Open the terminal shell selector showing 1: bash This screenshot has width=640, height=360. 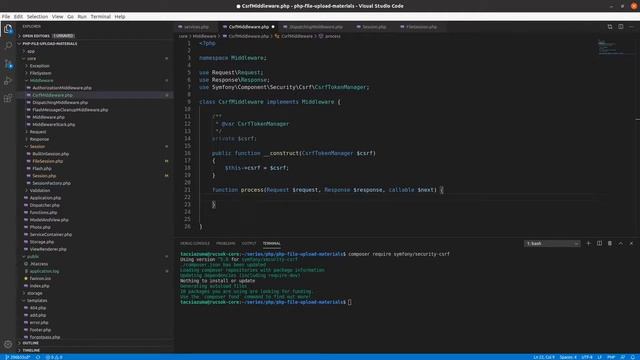552,243
